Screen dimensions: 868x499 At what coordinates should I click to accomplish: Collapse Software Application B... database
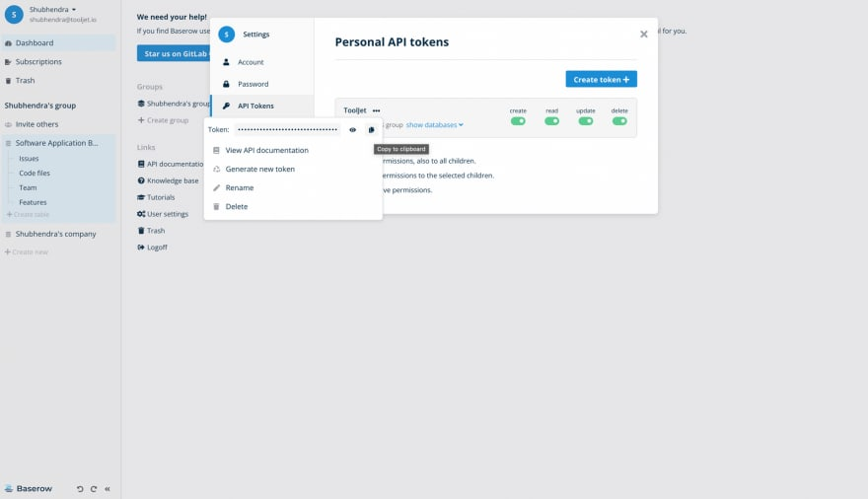(57, 143)
